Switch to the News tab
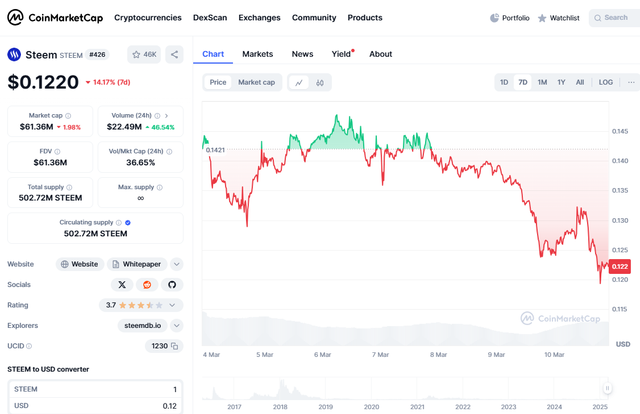640x414 pixels. tap(302, 54)
